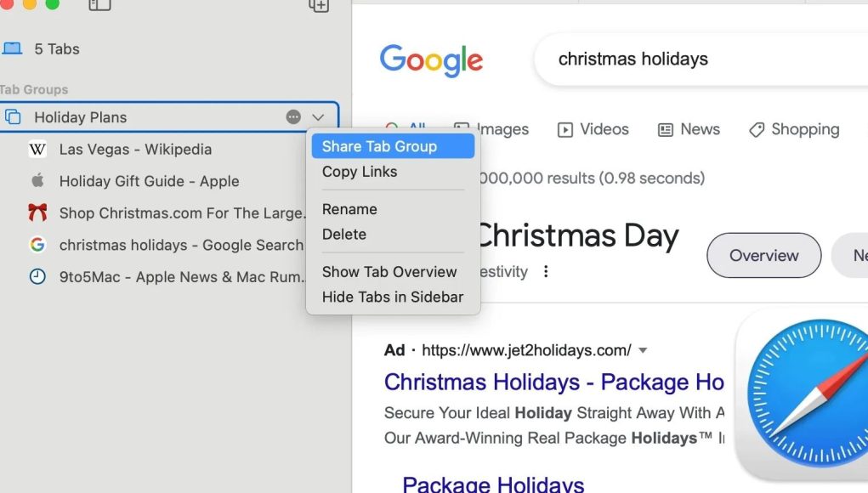Open the Shopping tag icon tab

click(x=794, y=129)
